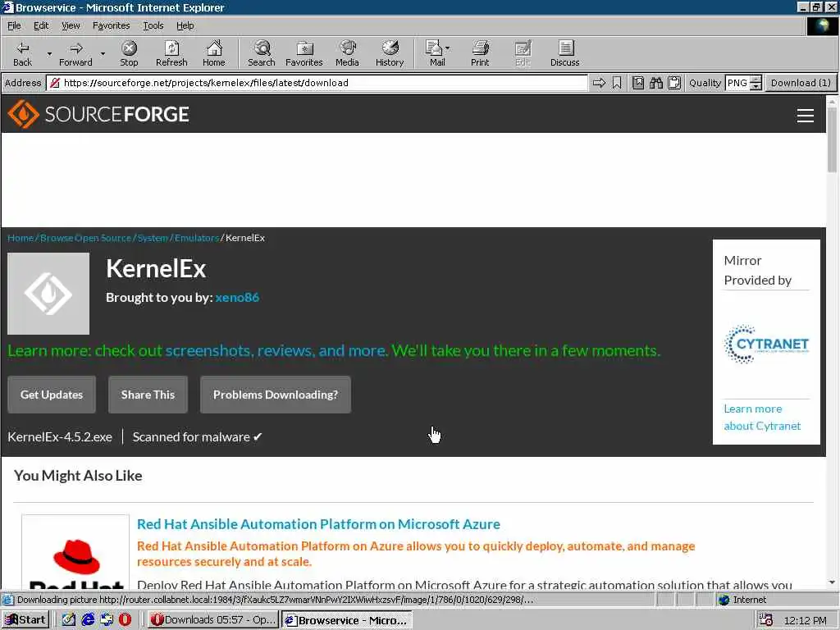This screenshot has width=840, height=630.
Task: Click the vertical scrollbar thumb
Action: point(832,139)
